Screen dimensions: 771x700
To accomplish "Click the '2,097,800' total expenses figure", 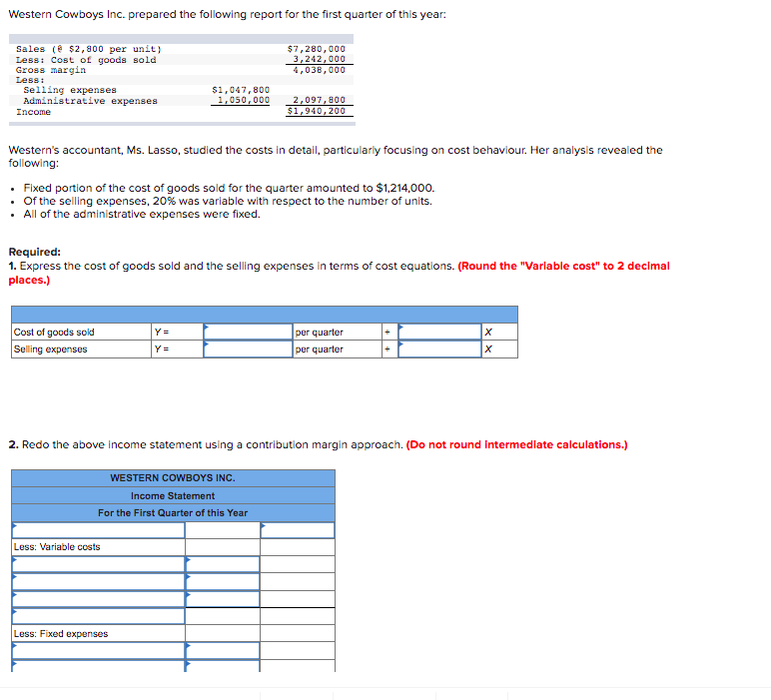I will click(x=320, y=100).
